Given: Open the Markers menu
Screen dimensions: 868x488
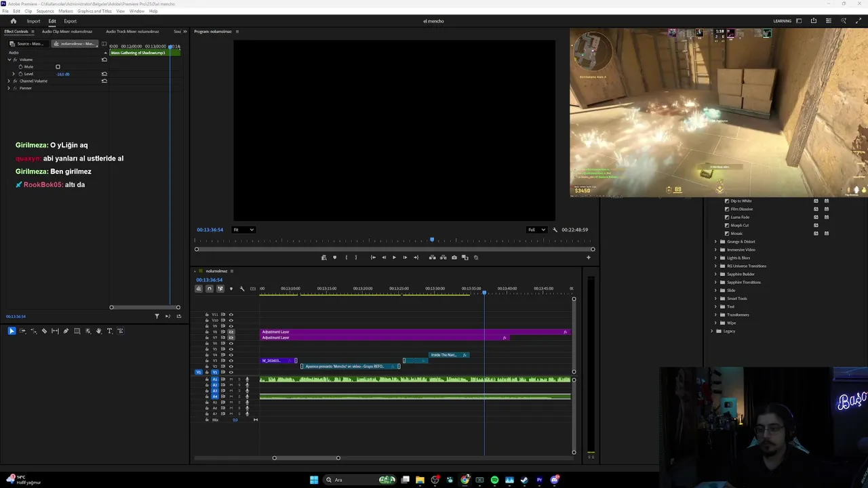Looking at the screenshot, I should 66,11.
